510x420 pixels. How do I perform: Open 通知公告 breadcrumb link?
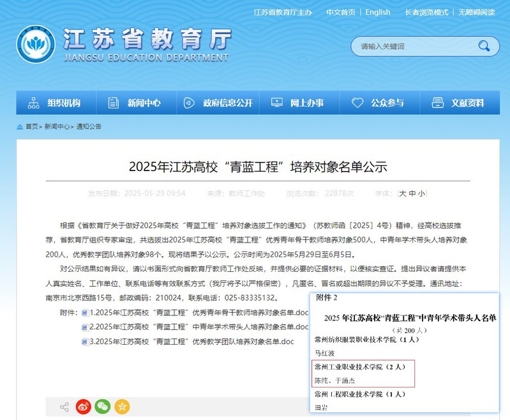[89, 126]
